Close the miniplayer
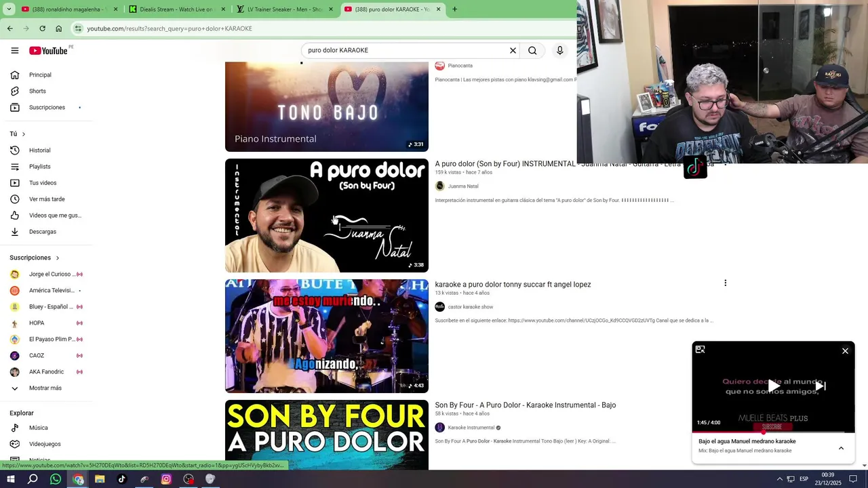This screenshot has height=488, width=868. 845,351
